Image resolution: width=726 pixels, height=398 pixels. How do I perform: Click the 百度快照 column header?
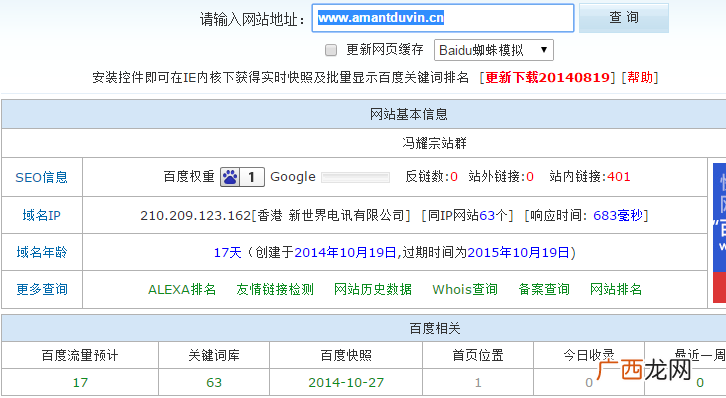click(x=346, y=355)
